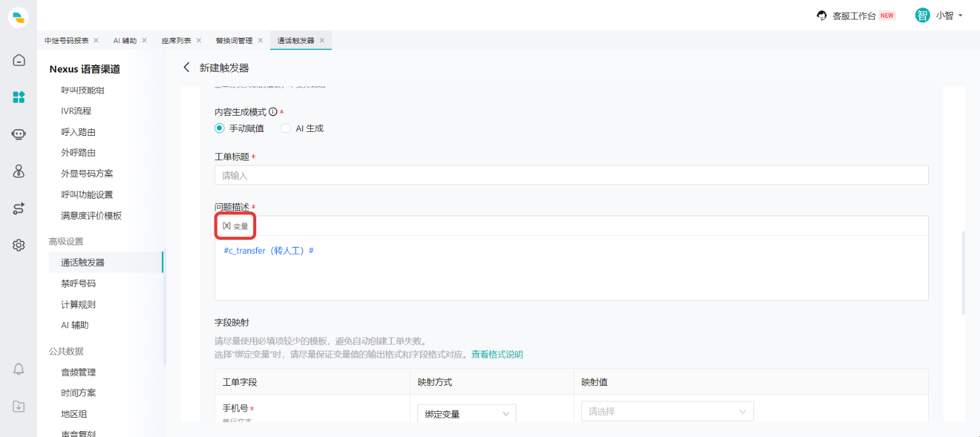This screenshot has height=437, width=980.
Task: Close the 座席列表 tab
Action: click(199, 40)
